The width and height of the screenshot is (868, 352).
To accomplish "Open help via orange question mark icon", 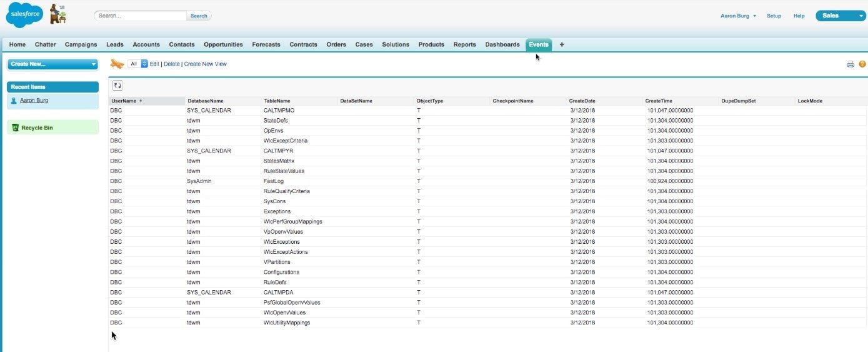I will click(862, 64).
